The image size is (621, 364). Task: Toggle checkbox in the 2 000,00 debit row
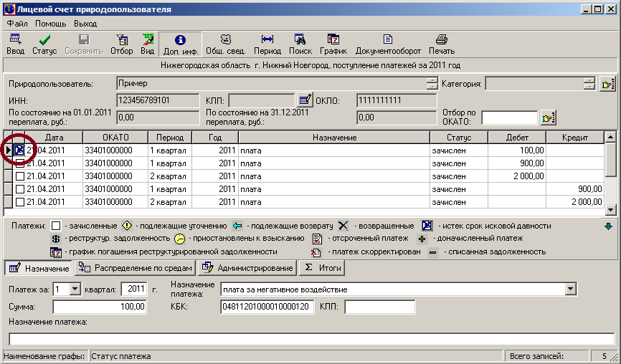[20, 176]
